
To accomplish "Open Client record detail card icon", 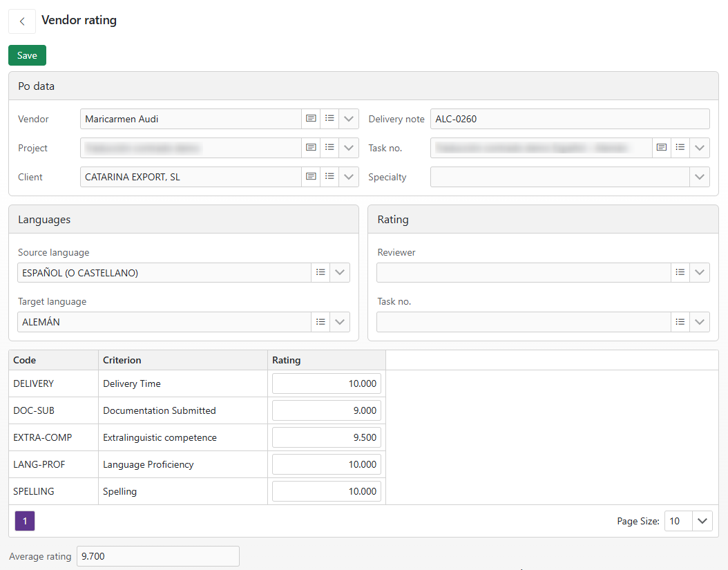I will pos(311,177).
